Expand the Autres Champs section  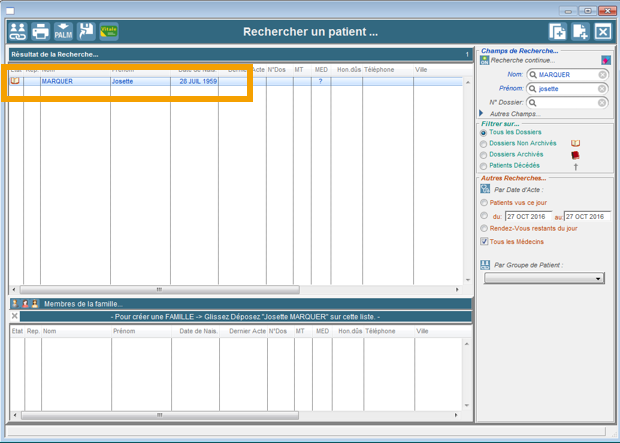tap(481, 114)
